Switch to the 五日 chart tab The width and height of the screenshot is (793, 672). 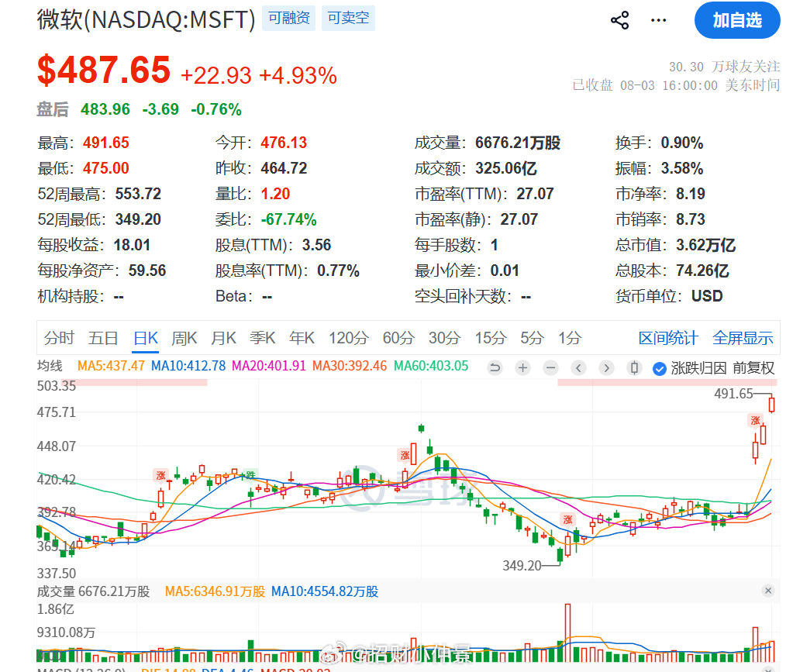pyautogui.click(x=103, y=338)
